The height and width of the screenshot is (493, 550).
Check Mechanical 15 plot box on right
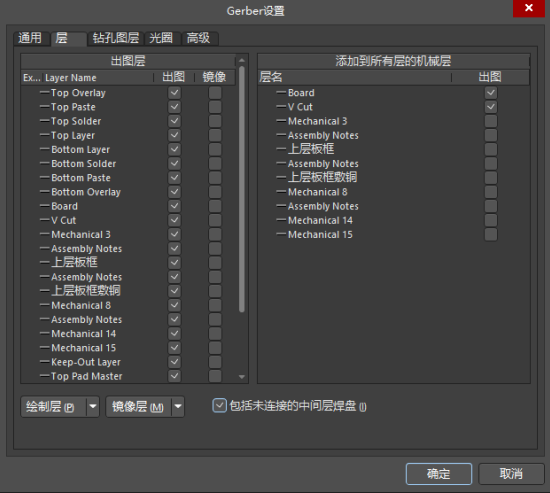pos(491,234)
